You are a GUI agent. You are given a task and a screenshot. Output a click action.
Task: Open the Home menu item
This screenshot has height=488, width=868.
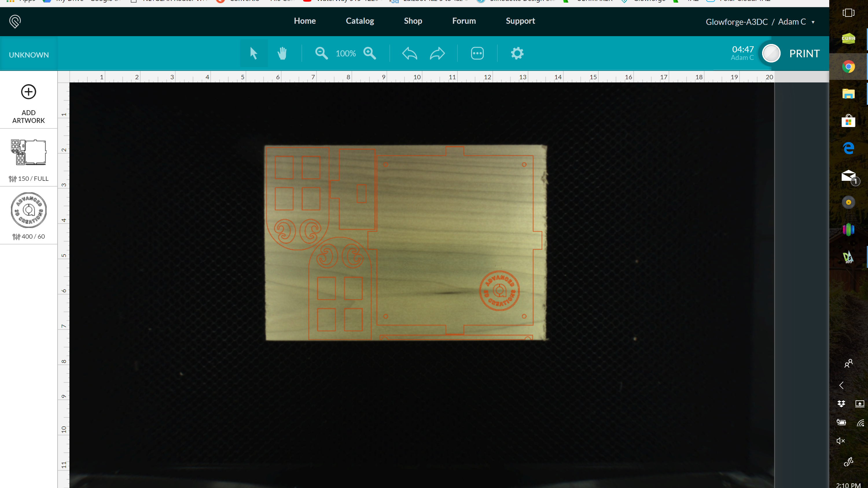coord(305,21)
